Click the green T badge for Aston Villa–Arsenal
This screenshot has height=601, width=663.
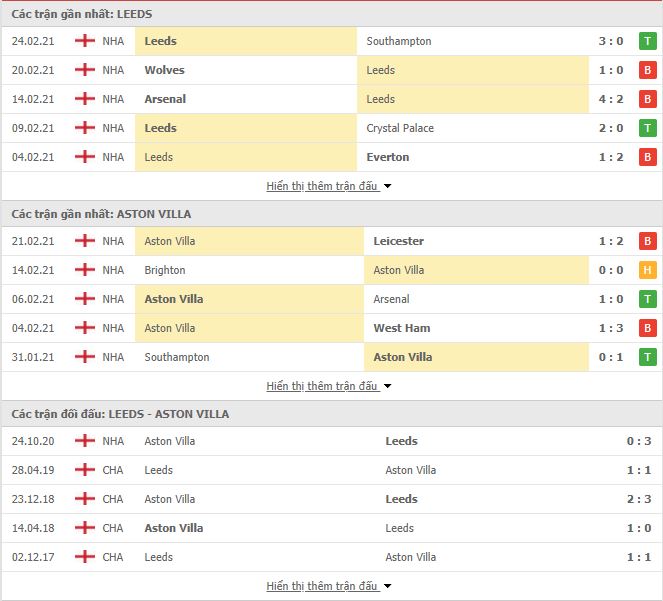[x=647, y=299]
